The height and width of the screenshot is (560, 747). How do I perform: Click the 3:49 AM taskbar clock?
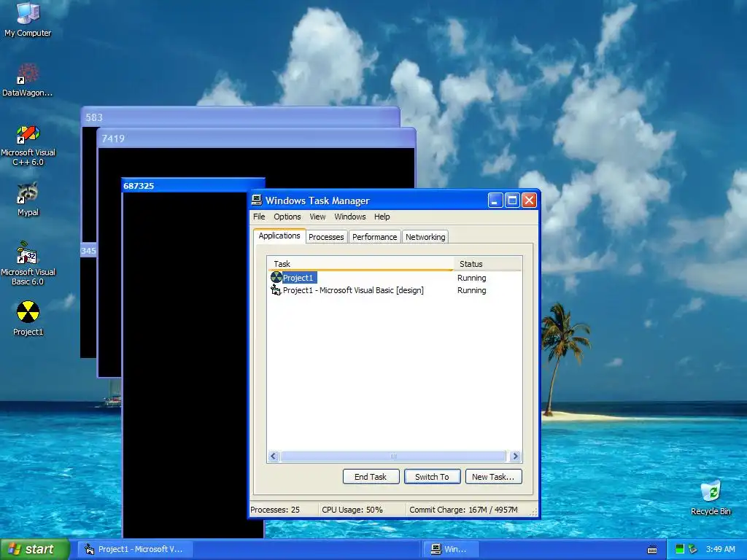coord(720,550)
